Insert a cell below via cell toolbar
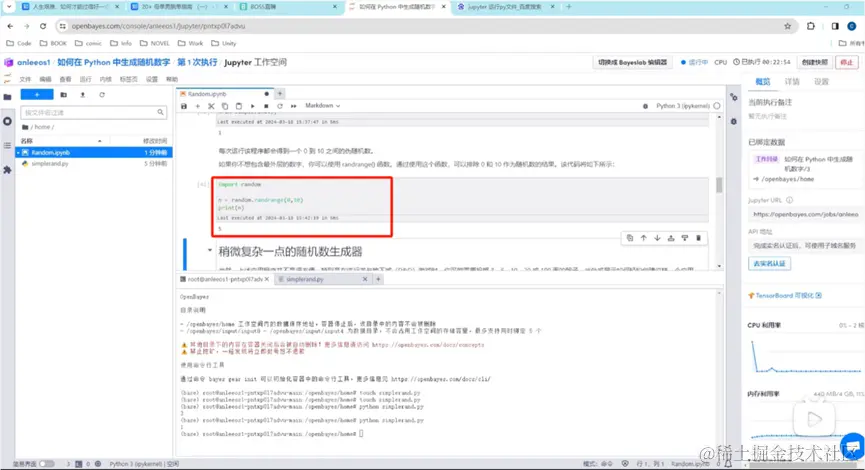Image resolution: width=865 pixels, height=470 pixels. tap(685, 238)
